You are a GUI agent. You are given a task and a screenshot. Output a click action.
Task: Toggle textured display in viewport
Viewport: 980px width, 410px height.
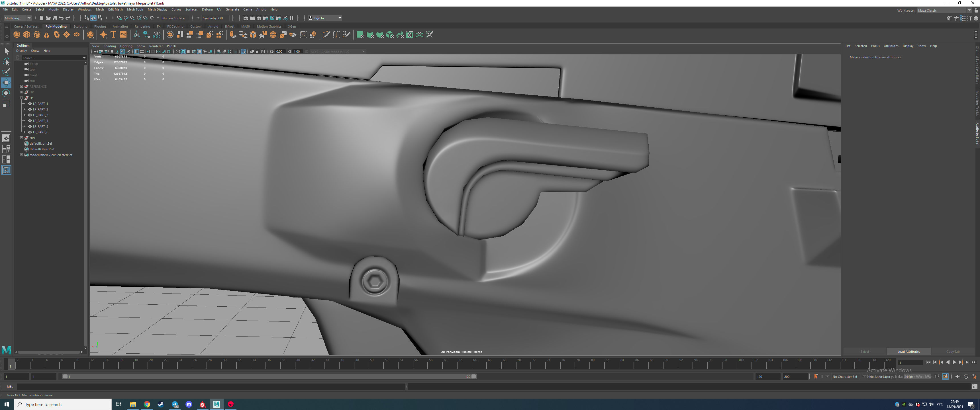coord(199,51)
